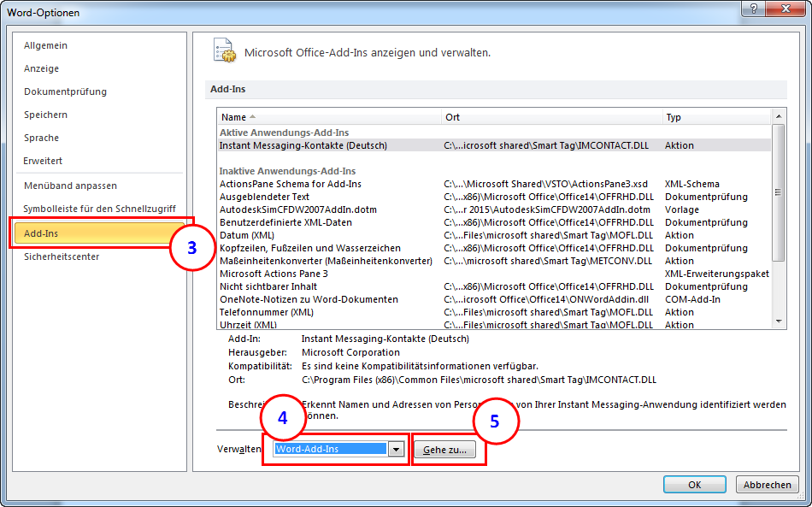Select ActionsPane Schema for Add-Ins entry

494,184
